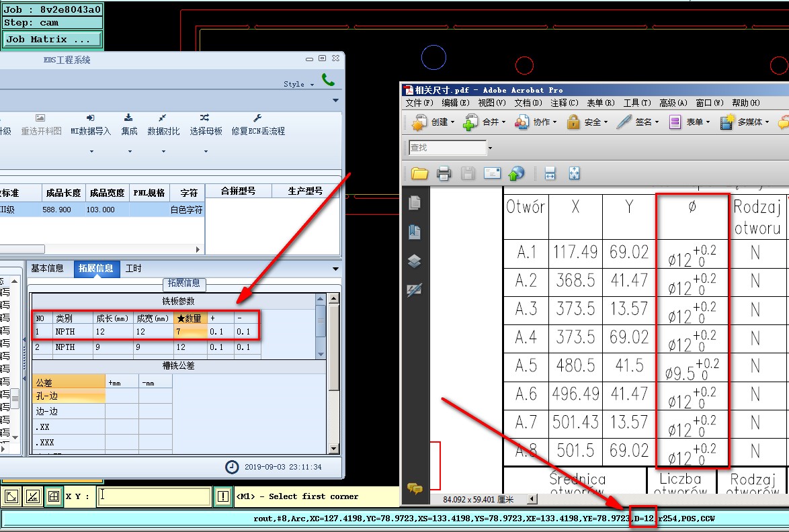This screenshot has height=532, width=789.
Task: Click the horizontal scrollbar right arrow under table
Action: [x=198, y=249]
